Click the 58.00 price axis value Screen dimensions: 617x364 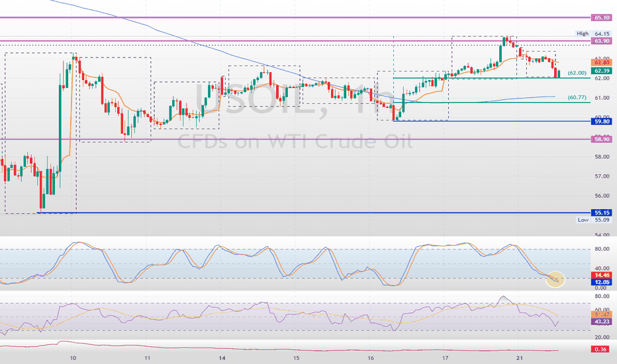tap(602, 157)
